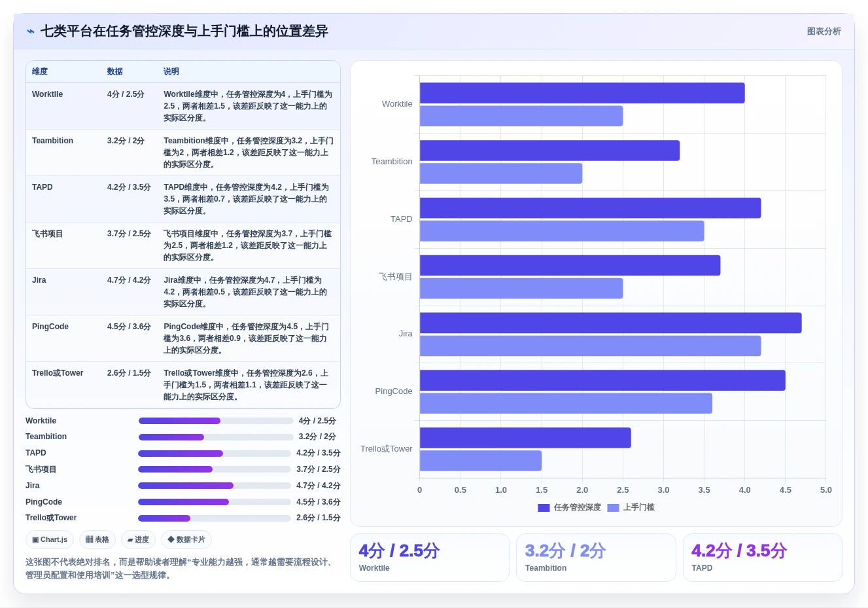Viewport: 868px width, 608px height.
Task: Click the TAPD progress bar
Action: coord(215,454)
